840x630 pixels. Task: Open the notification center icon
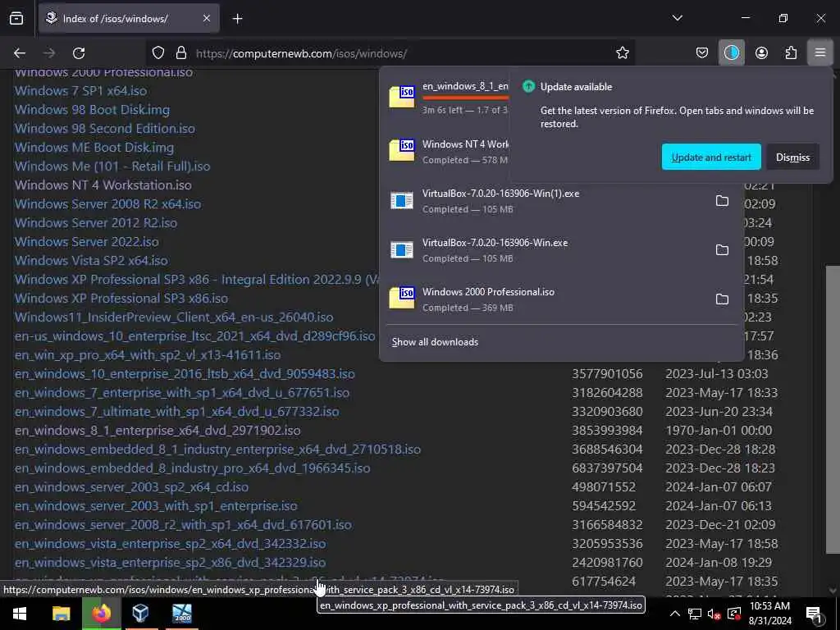coord(814,614)
